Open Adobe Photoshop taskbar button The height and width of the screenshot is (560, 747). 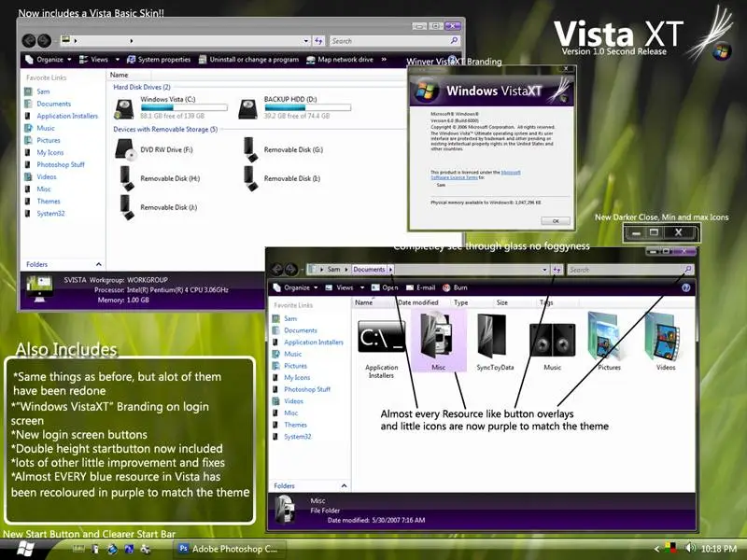(x=231, y=549)
